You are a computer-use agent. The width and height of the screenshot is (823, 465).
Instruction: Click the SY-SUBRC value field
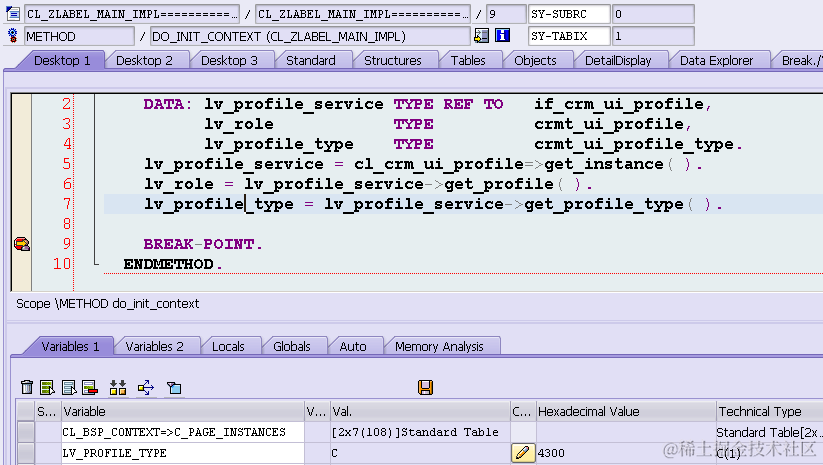[653, 14]
